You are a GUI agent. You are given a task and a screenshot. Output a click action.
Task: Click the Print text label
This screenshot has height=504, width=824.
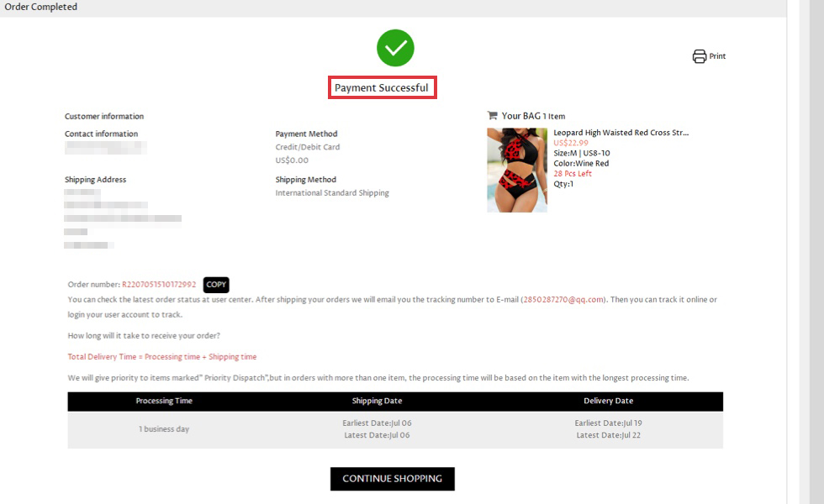pos(717,56)
